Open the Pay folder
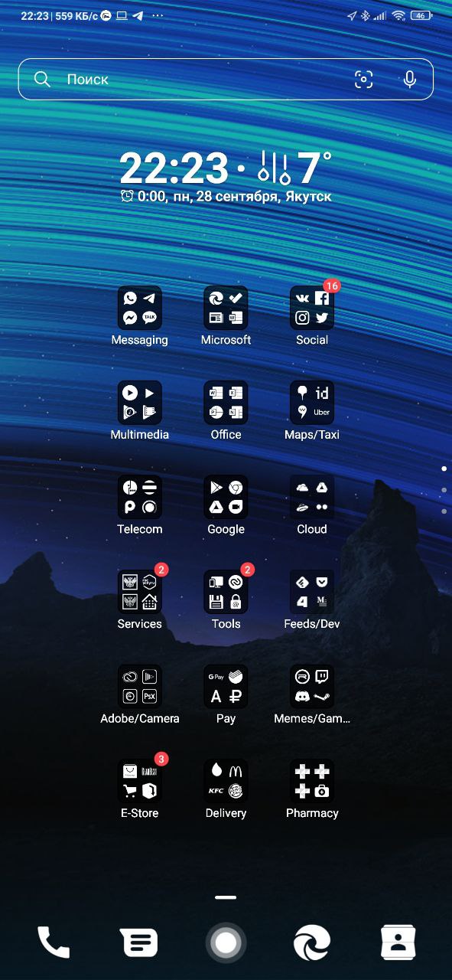This screenshot has width=452, height=980. coord(226,688)
